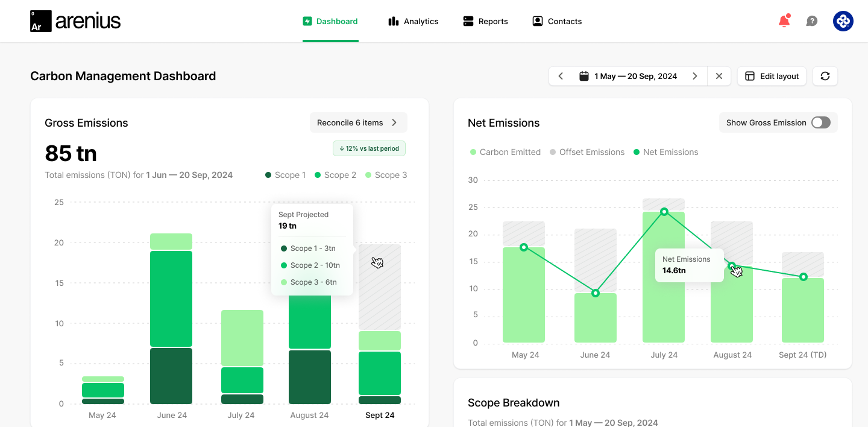Click the Carbon Emitted green color dot
This screenshot has height=427, width=868.
pyautogui.click(x=474, y=152)
